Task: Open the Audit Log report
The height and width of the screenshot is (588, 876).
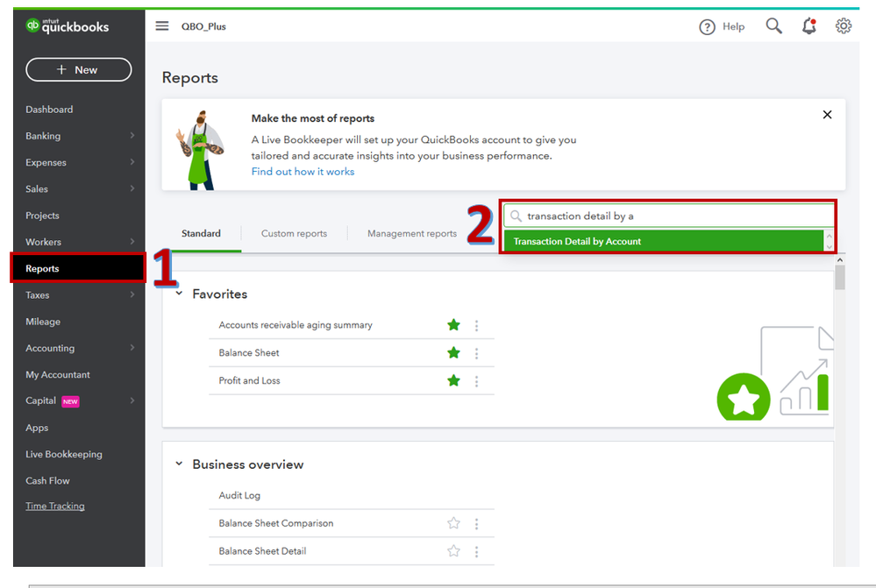Action: pos(239,495)
